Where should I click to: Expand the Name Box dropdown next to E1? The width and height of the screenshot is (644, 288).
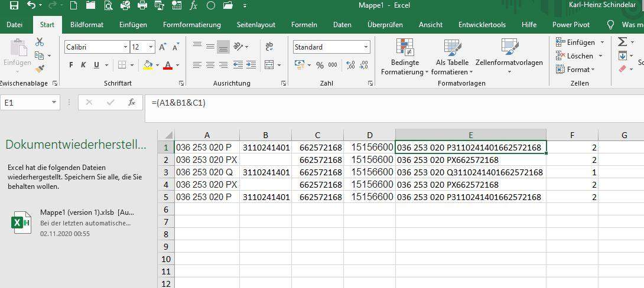(x=54, y=103)
